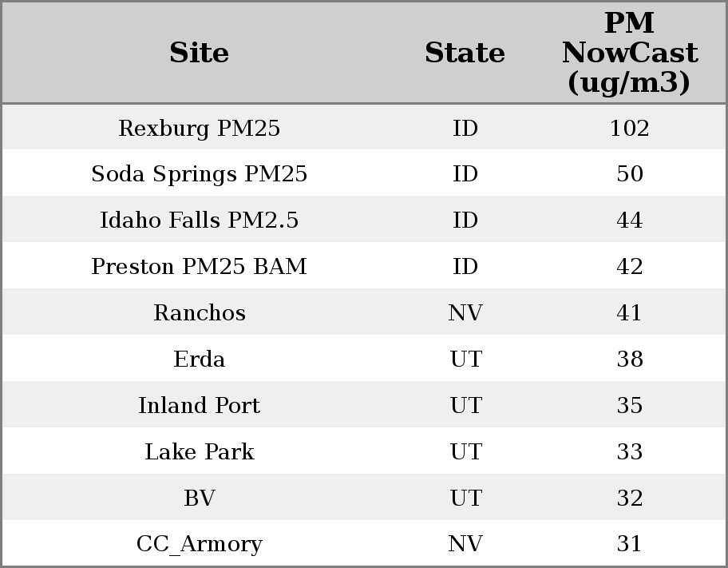Select the 31 value for CC_Armory

[629, 544]
